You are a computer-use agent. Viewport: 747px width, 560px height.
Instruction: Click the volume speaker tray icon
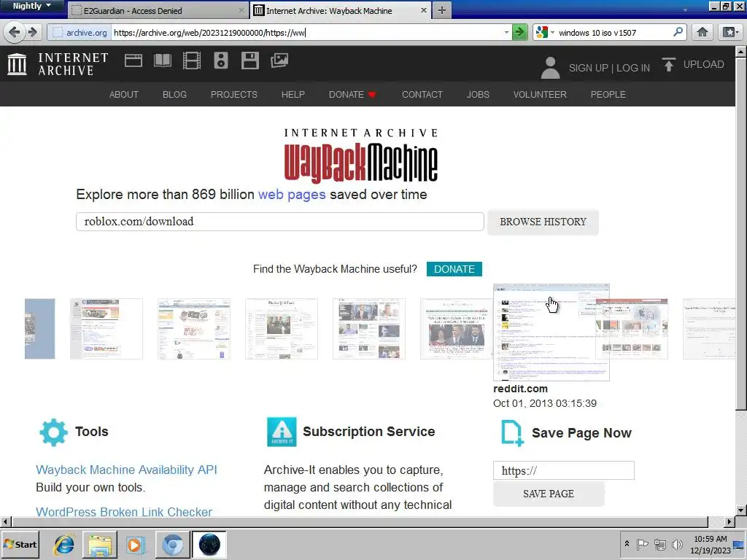coord(677,544)
